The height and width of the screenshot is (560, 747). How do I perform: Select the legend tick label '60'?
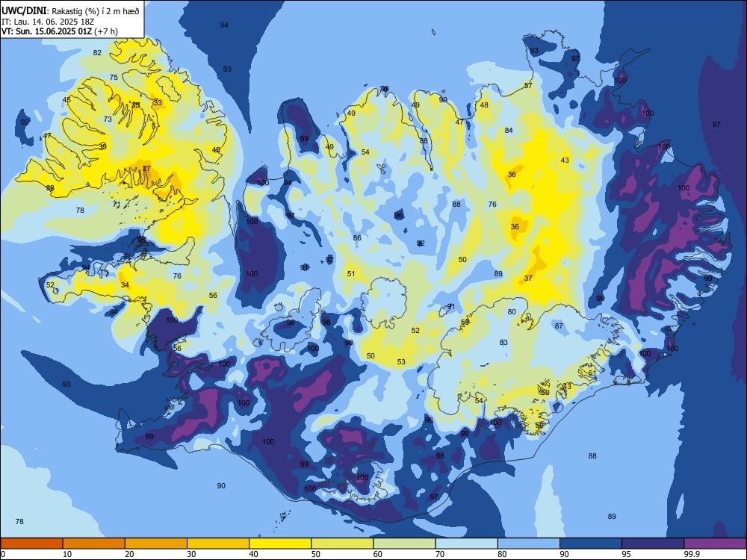378,554
